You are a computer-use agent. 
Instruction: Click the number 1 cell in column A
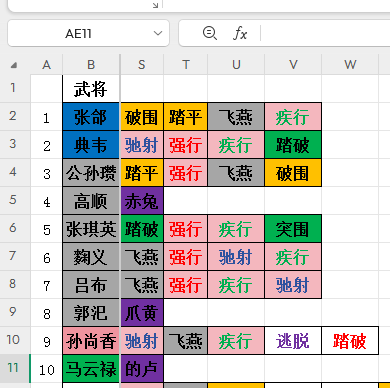(x=47, y=117)
